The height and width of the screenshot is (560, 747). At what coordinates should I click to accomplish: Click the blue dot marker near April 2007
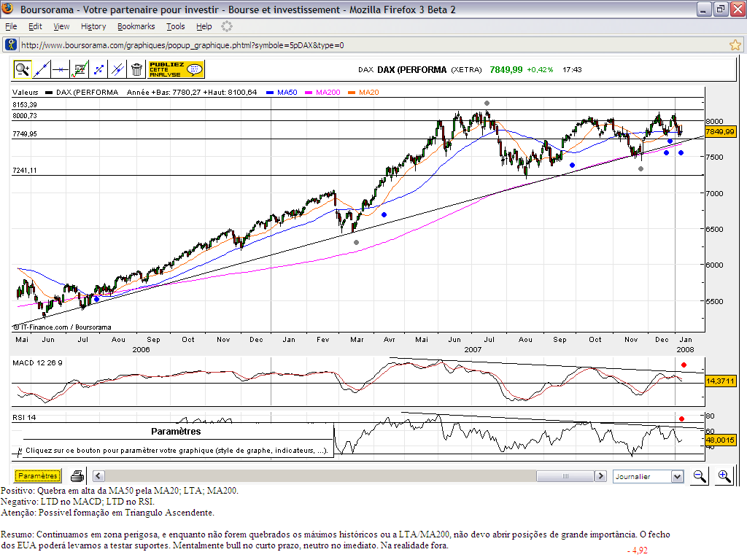384,215
